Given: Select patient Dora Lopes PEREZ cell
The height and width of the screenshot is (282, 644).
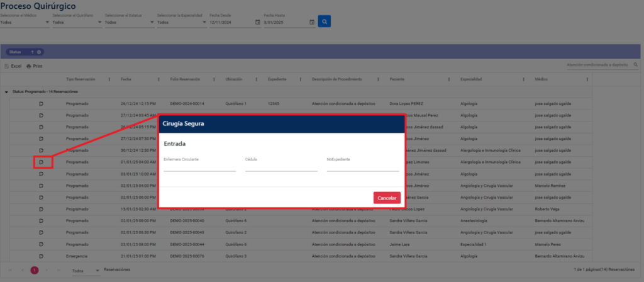Looking at the screenshot, I should (x=407, y=104).
